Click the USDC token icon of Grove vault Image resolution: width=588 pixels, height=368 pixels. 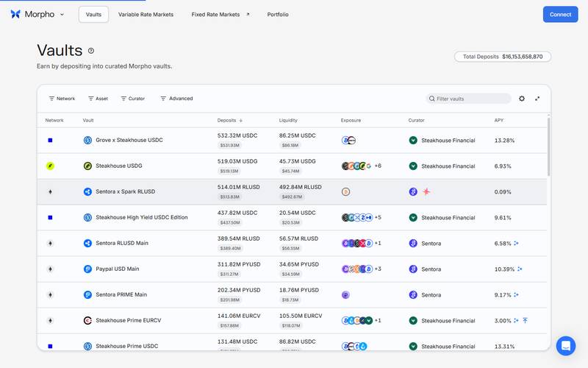point(87,140)
